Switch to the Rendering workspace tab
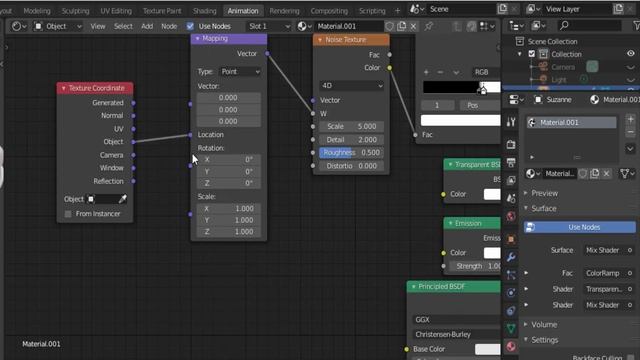Image resolution: width=640 pixels, height=360 pixels. pos(284,11)
